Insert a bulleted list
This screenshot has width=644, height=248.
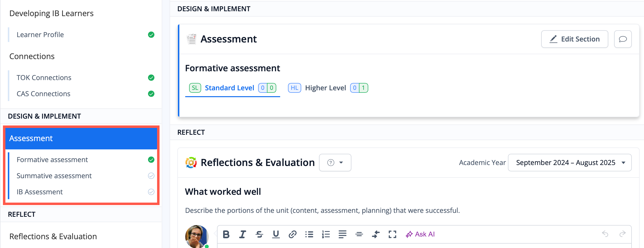click(309, 234)
